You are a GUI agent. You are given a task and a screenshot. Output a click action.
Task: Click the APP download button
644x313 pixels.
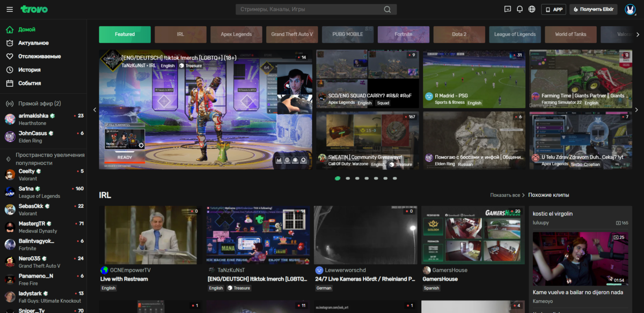[553, 9]
